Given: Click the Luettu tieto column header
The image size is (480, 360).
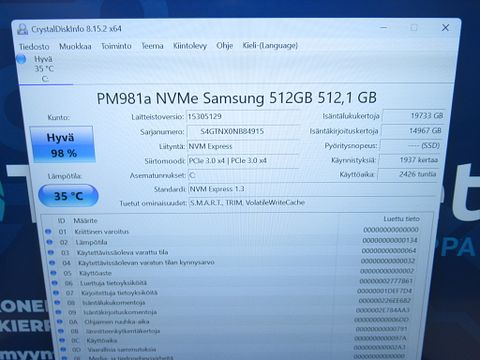Looking at the screenshot, I should [x=401, y=219].
